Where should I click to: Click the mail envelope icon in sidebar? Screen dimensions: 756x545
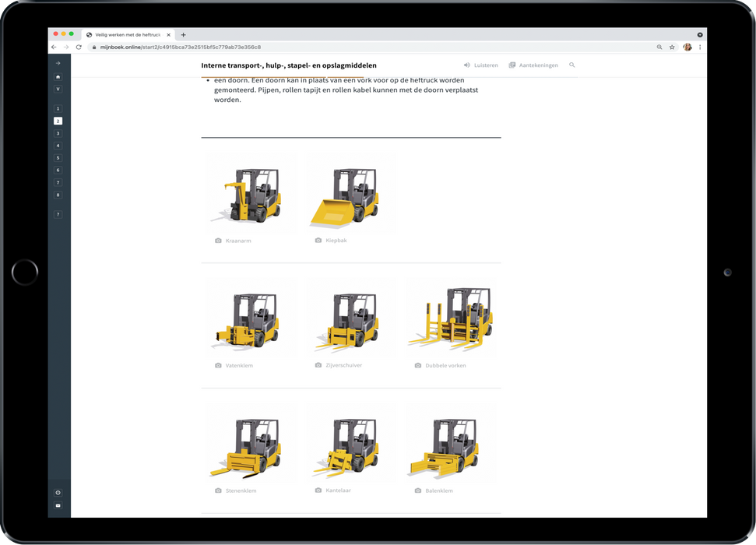tap(58, 505)
